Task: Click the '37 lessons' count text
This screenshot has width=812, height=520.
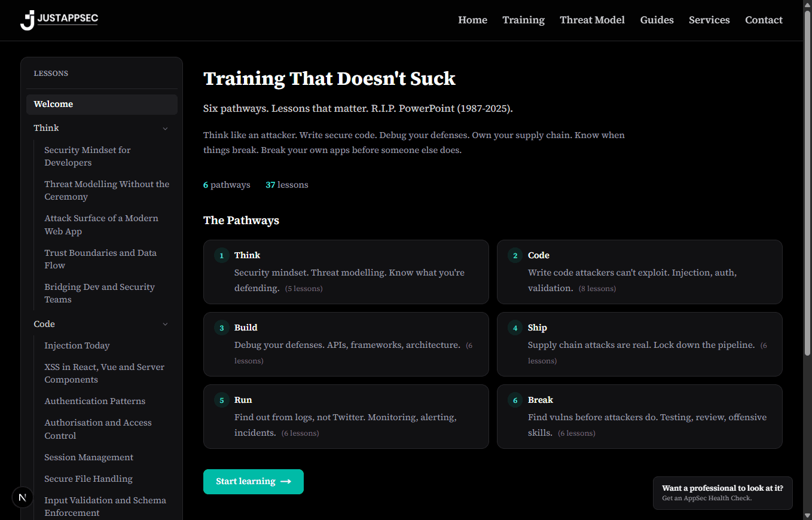Action: click(287, 185)
